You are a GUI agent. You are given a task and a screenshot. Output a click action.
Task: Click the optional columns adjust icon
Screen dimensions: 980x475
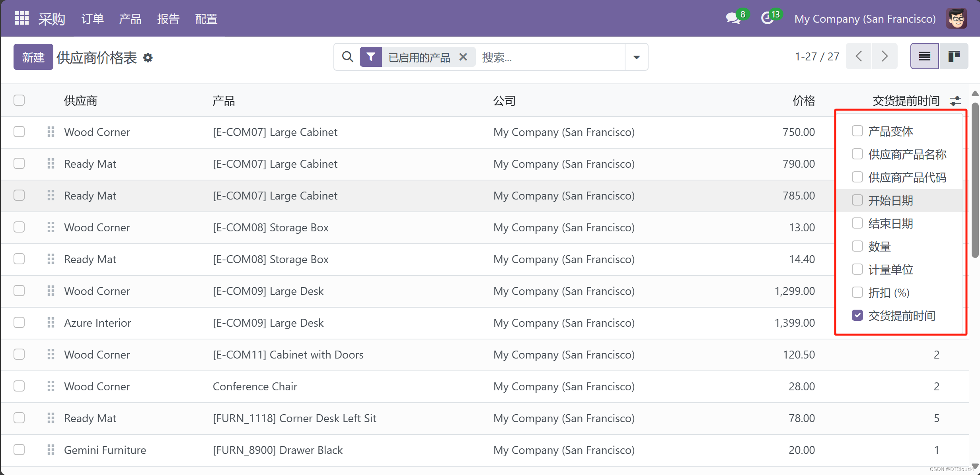pos(955,101)
